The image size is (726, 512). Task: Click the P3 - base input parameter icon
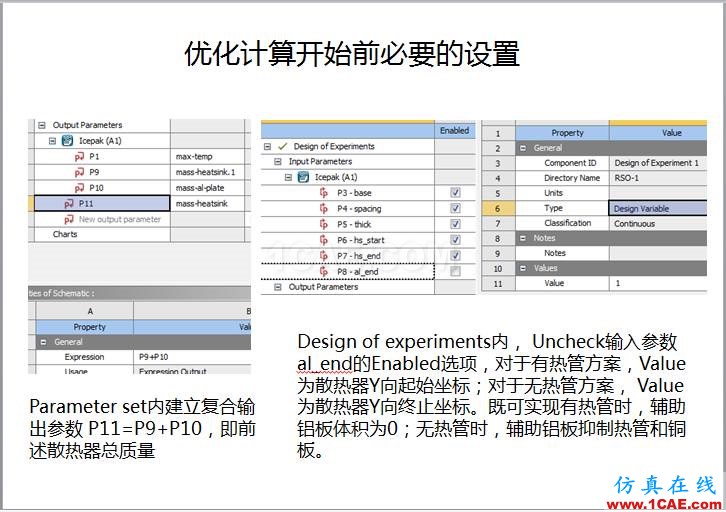[x=324, y=193]
